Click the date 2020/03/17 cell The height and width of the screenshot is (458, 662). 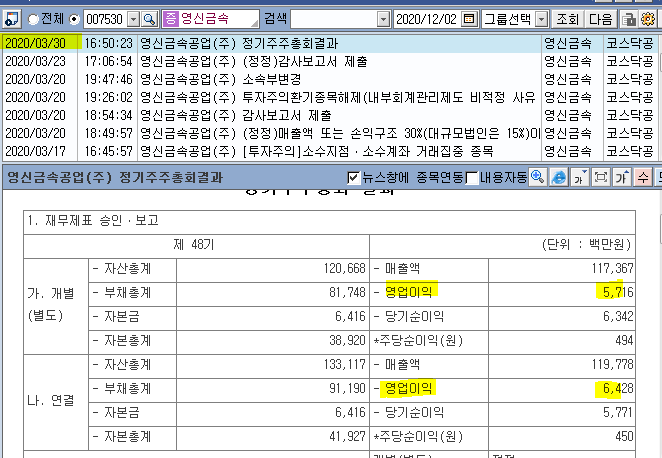40,151
